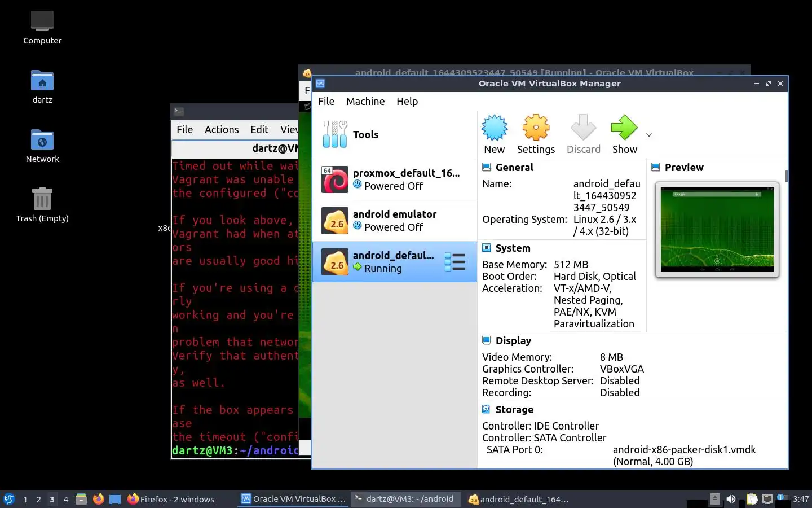
Task: Open the Machine menu
Action: click(365, 102)
